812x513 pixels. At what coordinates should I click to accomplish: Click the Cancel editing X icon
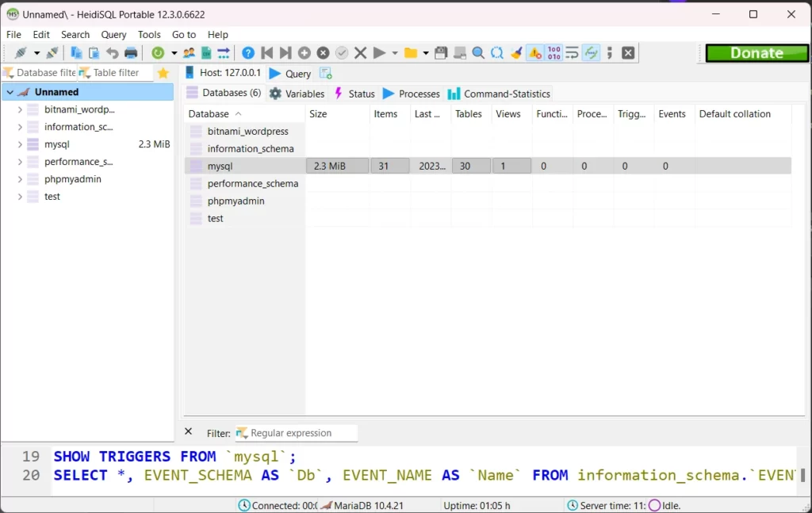click(361, 53)
